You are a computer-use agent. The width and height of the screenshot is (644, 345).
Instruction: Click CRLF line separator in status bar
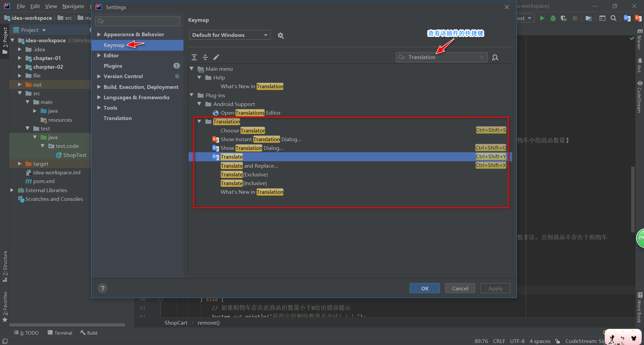499,341
